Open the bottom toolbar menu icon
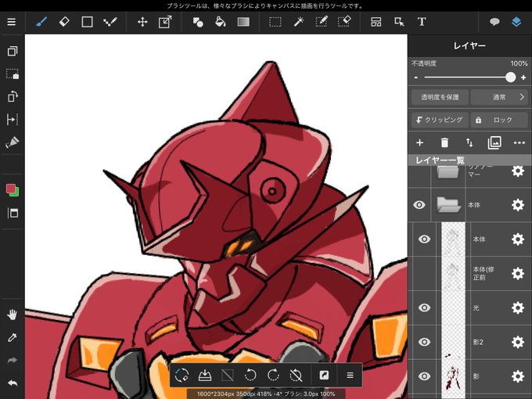This screenshot has width=532, height=399. (350, 375)
